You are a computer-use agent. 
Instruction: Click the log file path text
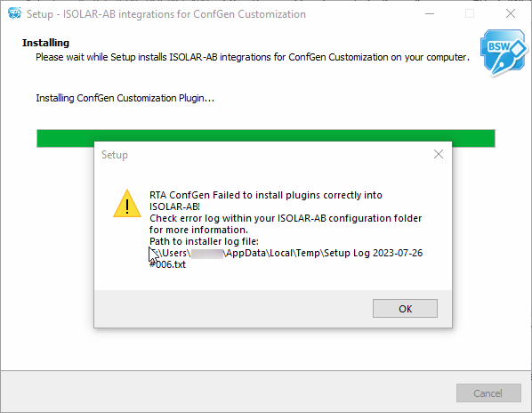pyautogui.click(x=286, y=259)
